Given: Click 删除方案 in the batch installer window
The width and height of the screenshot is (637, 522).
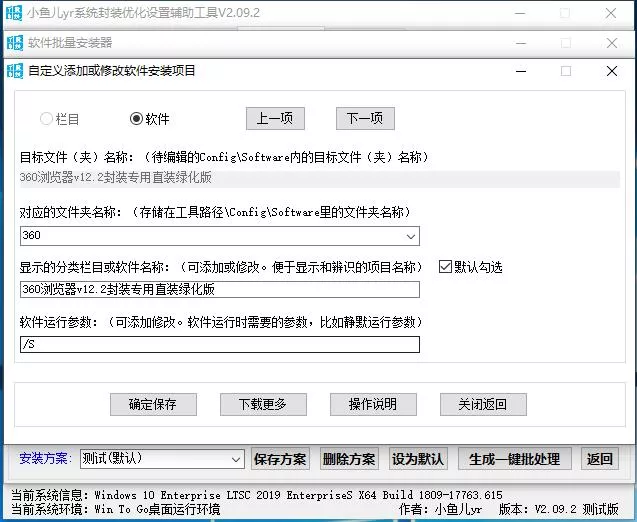Looking at the screenshot, I should coord(349,459).
